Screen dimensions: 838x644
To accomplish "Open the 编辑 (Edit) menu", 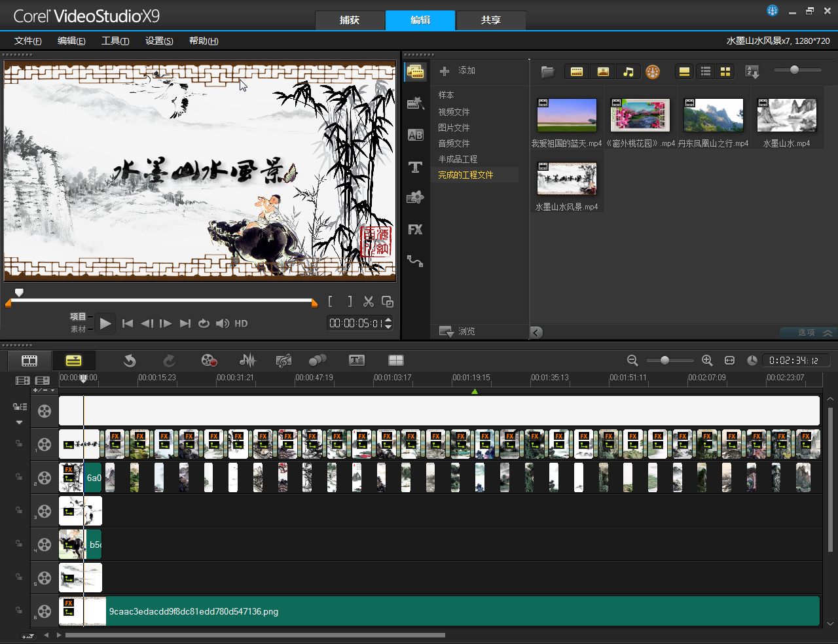I will [x=71, y=41].
